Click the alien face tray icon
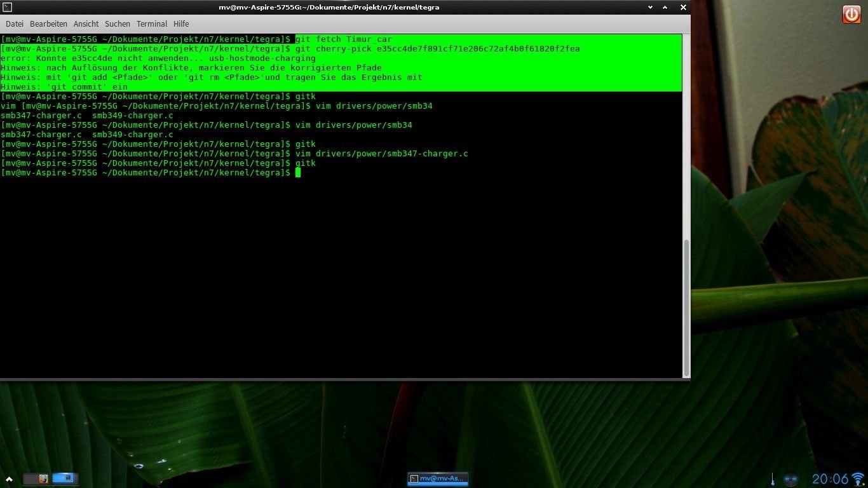Image resolution: width=868 pixels, height=488 pixels. tap(790, 479)
